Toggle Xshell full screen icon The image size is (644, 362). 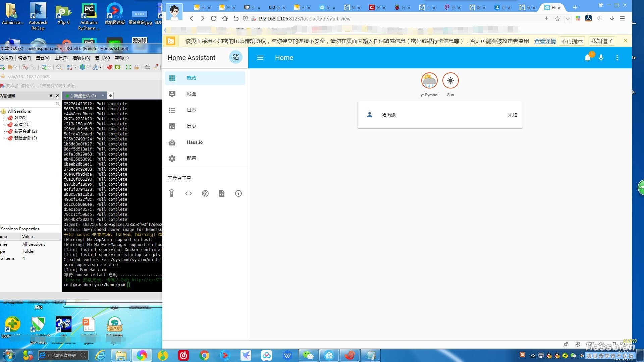[x=128, y=67]
